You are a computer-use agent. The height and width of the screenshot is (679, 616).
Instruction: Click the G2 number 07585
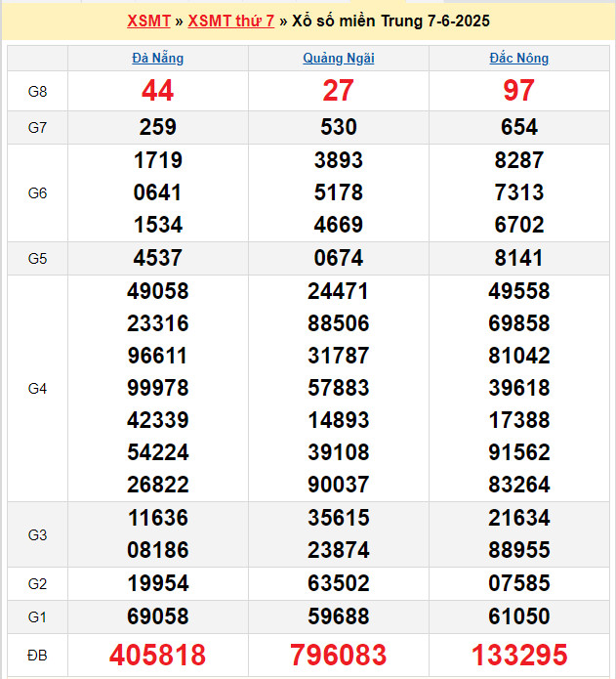click(x=519, y=583)
